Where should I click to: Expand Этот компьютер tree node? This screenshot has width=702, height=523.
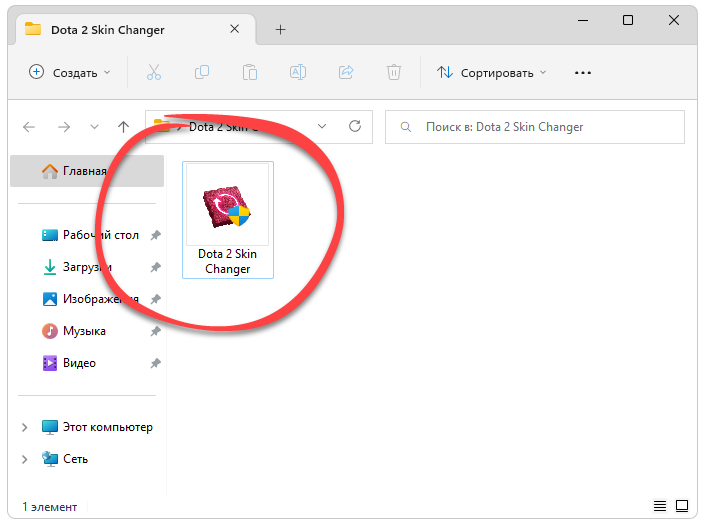(x=25, y=428)
